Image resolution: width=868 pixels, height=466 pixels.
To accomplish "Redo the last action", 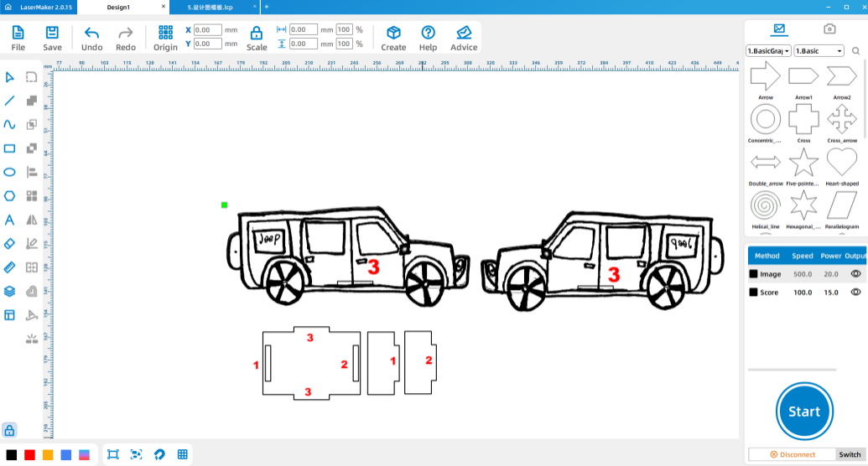I will 126,39.
